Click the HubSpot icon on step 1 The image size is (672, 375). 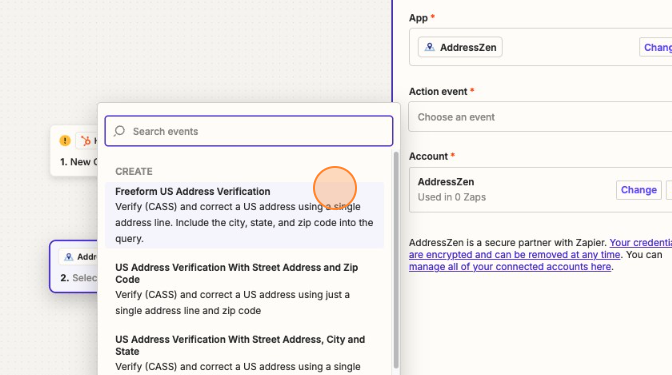pos(86,141)
